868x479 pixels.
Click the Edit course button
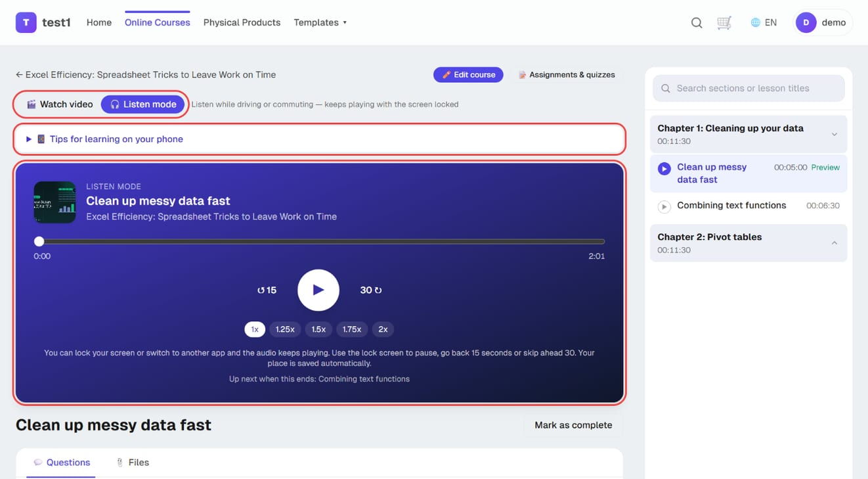pyautogui.click(x=468, y=75)
